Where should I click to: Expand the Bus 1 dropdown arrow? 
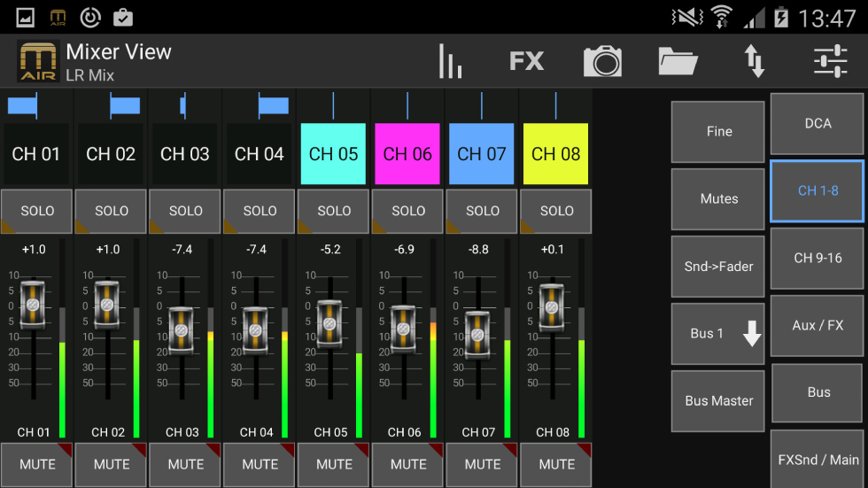[751, 334]
